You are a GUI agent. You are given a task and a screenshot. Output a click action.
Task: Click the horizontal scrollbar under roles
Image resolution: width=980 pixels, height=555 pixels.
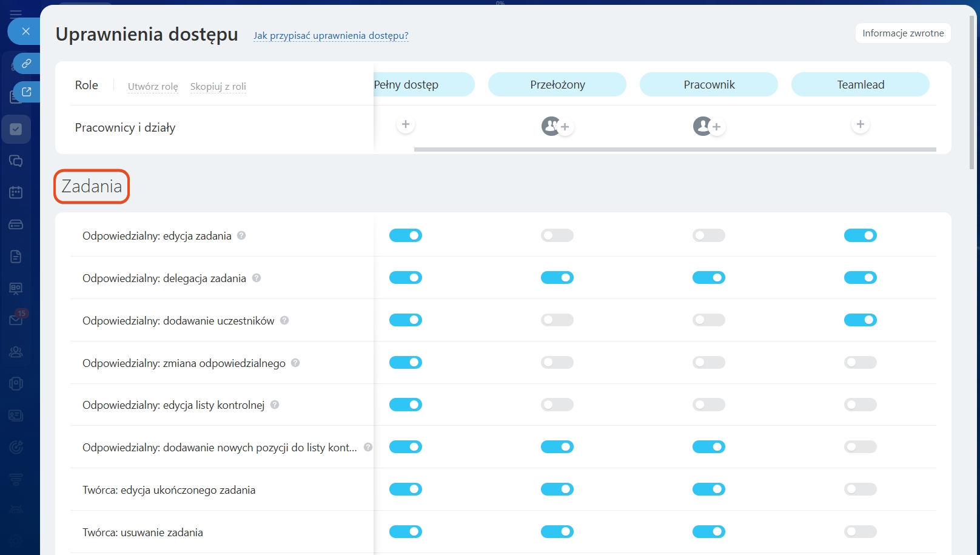[674, 149]
